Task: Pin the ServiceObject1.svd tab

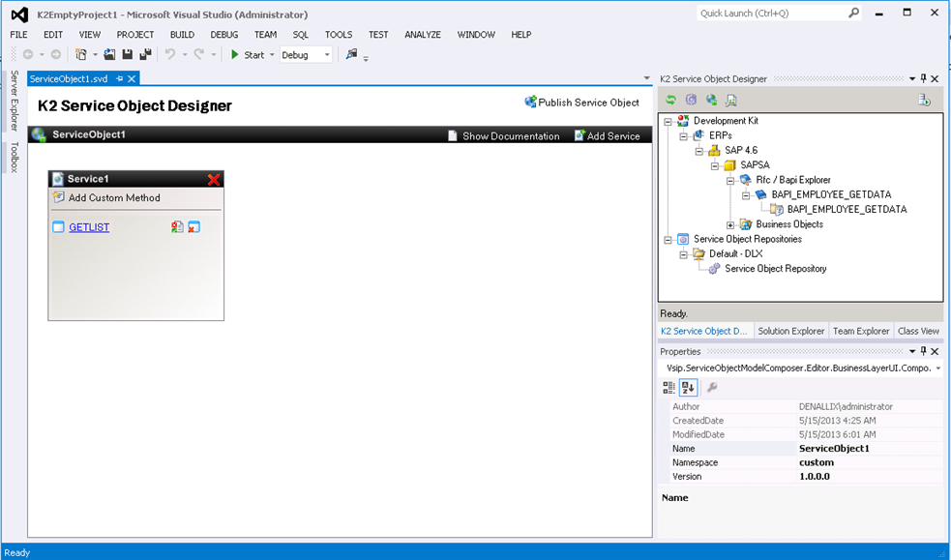Action: pyautogui.click(x=120, y=78)
